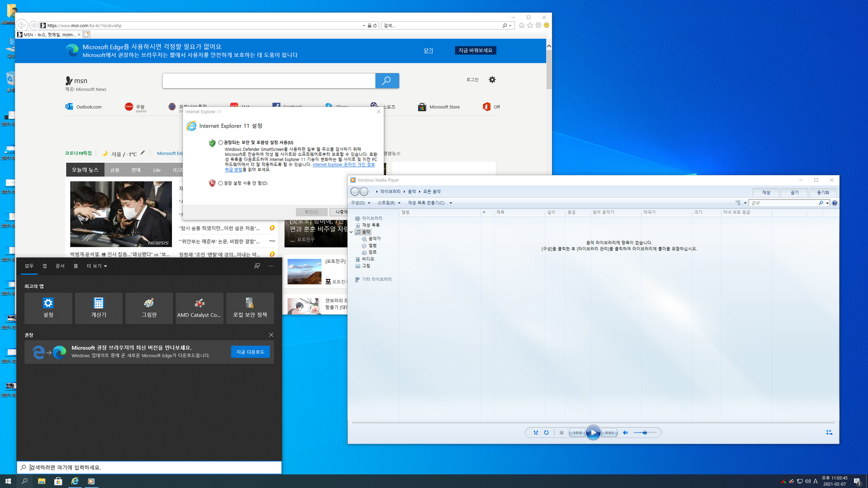Click the 확인(O) button in IE dialog
The height and width of the screenshot is (488, 868).
[311, 212]
